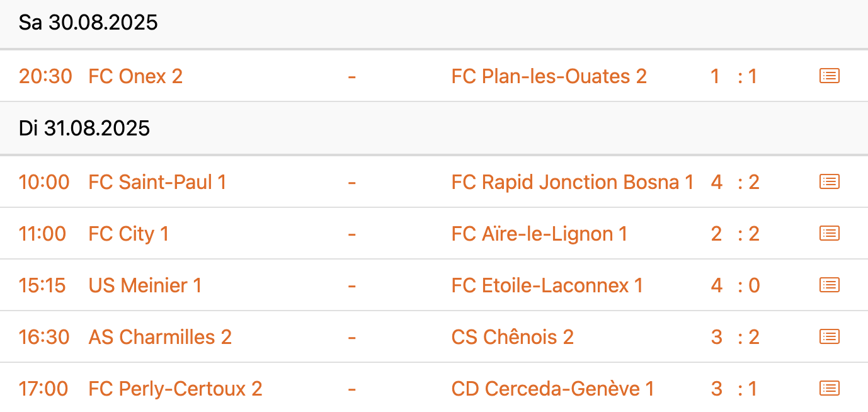
Task: Open FC Plan-les-Ouates 2 team page
Action: [x=549, y=76]
